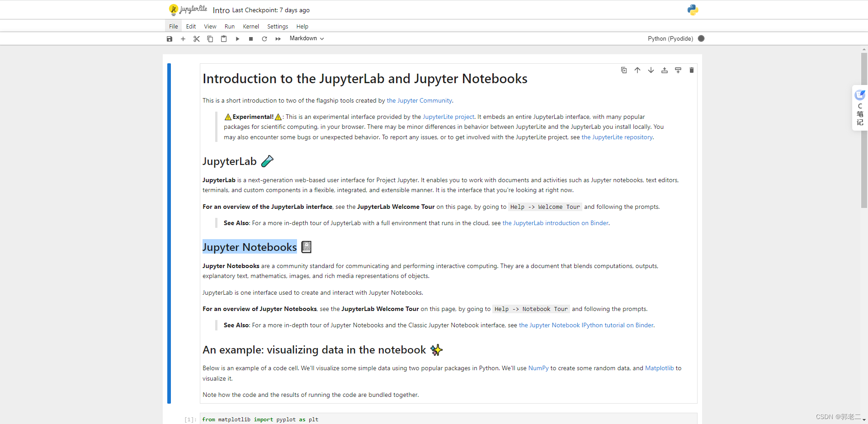This screenshot has width=868, height=424.
Task: Duplicate the selected Markdown cell
Action: 624,70
